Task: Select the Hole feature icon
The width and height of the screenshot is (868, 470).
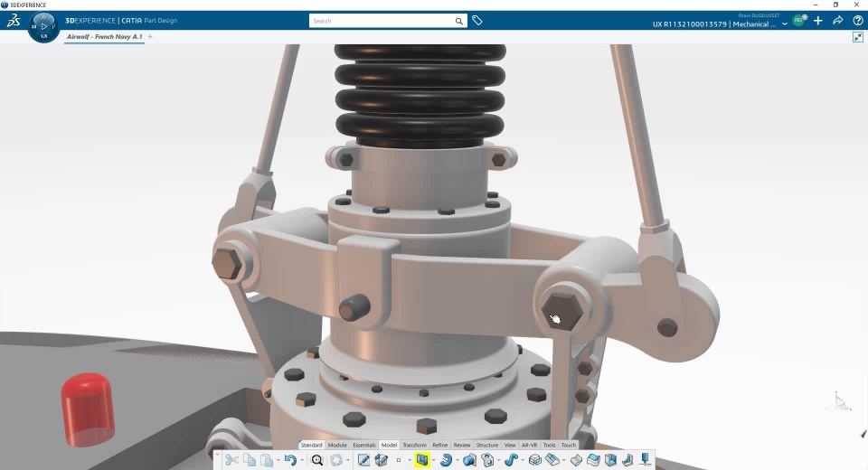Action: (x=487, y=460)
